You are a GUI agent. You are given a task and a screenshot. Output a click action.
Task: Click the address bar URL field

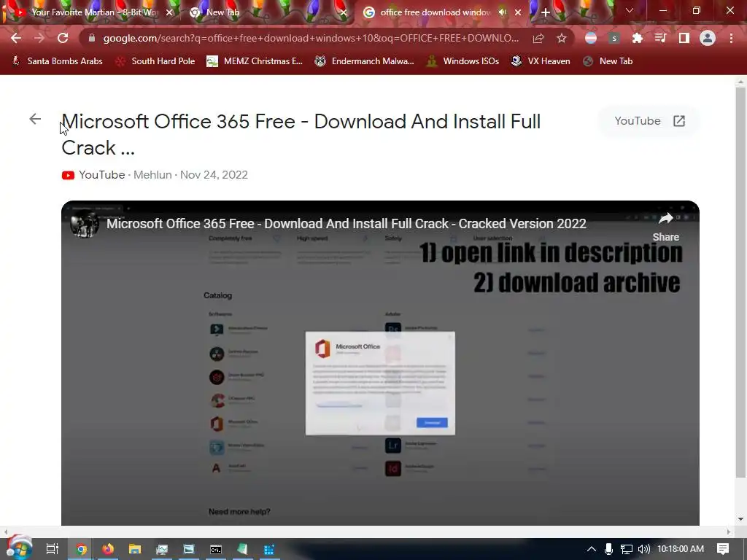(x=311, y=38)
